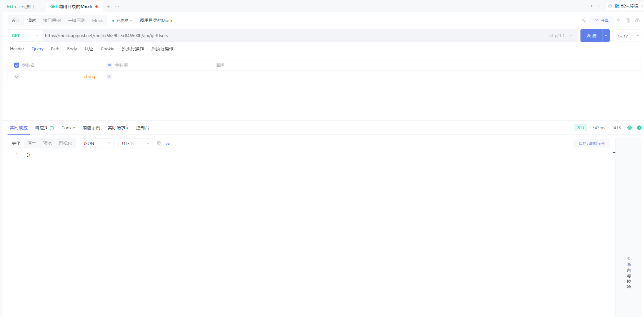Switch to the 设计 design tab
The height and width of the screenshot is (317, 644).
point(16,20)
